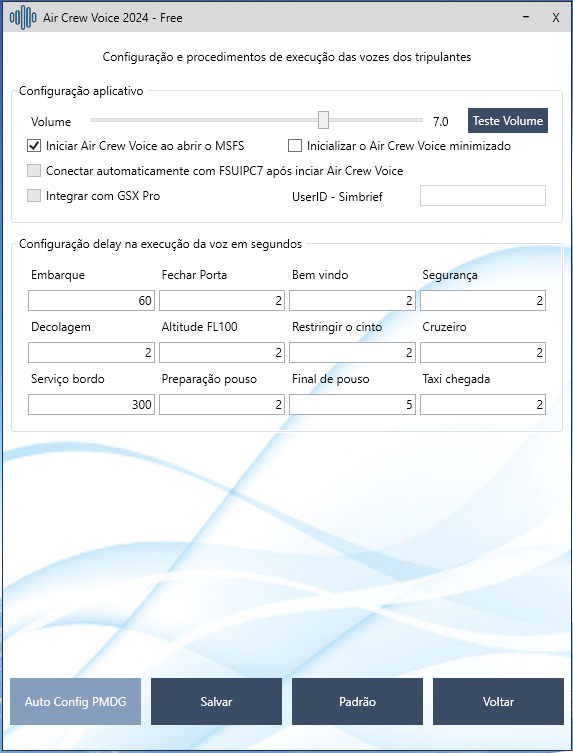573x753 pixels.
Task: Click the Segurança delay field
Action: (x=483, y=301)
